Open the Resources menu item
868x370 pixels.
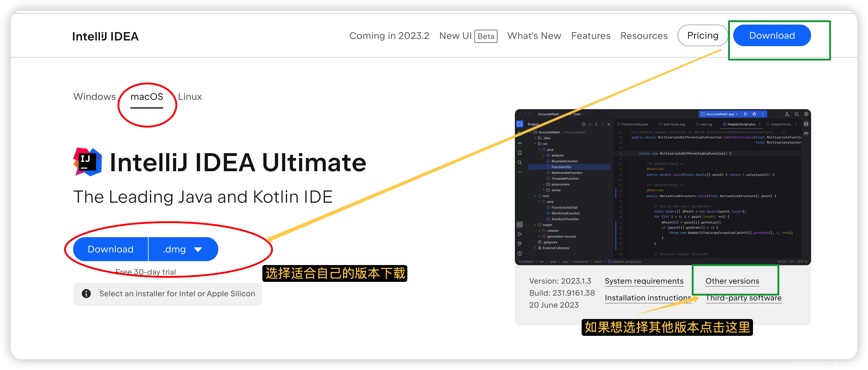644,36
